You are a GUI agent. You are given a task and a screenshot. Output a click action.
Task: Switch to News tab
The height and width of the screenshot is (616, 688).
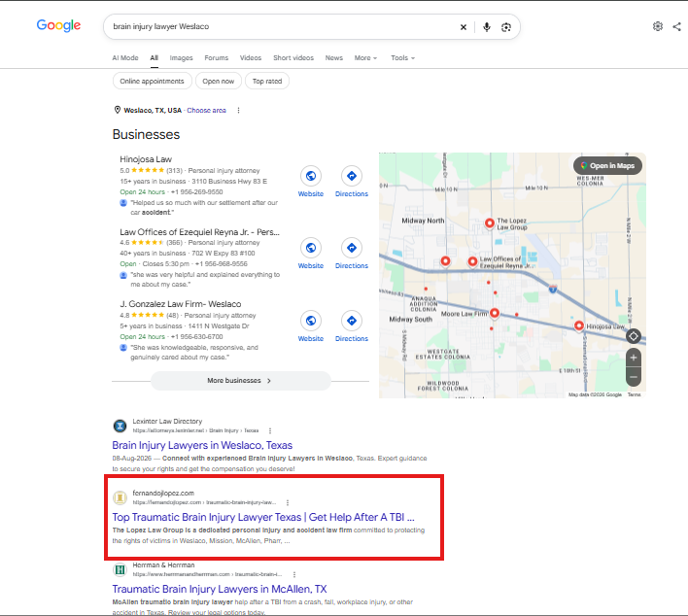(x=334, y=58)
